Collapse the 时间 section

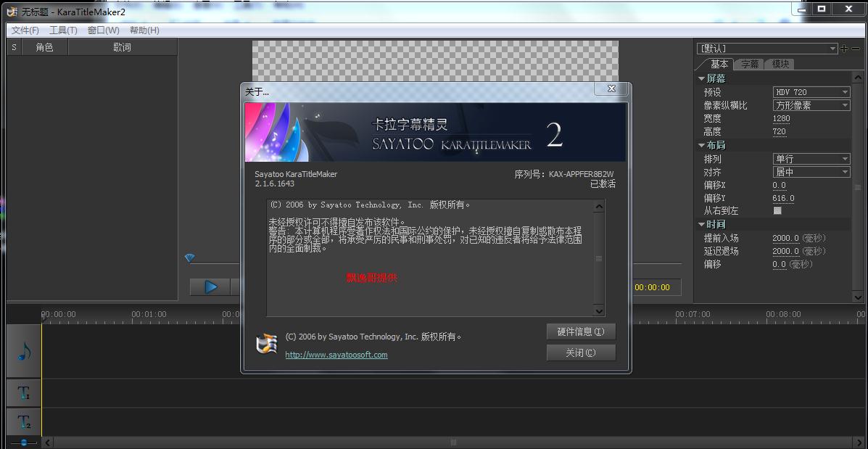click(701, 224)
